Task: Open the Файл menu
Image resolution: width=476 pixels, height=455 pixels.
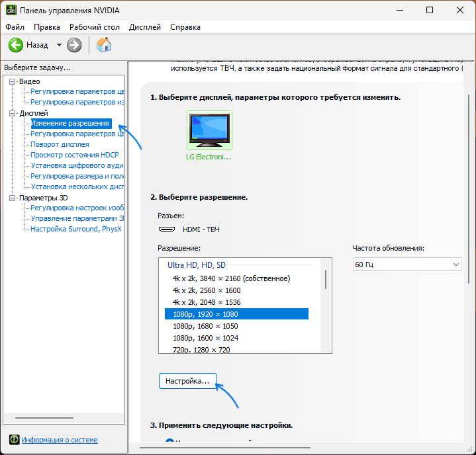Action: [15, 27]
